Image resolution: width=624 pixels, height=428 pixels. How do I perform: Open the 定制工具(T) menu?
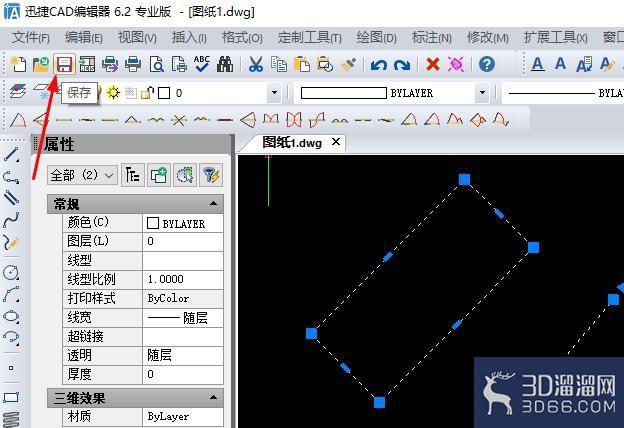(310, 38)
